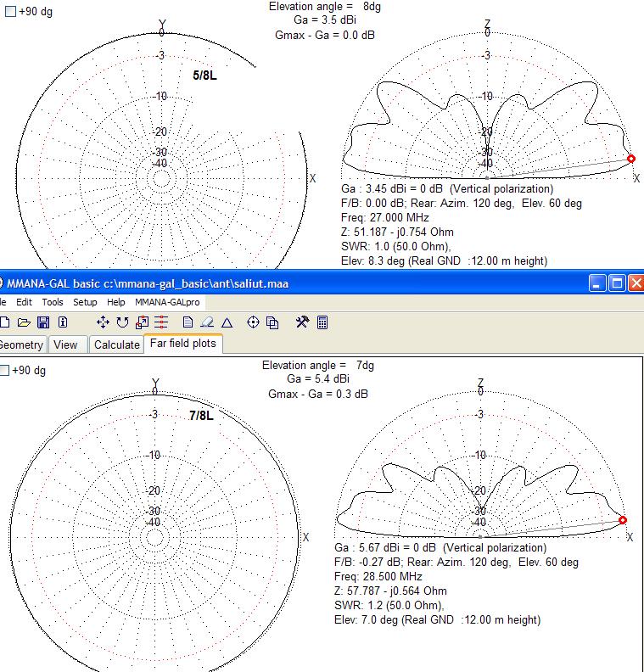Close the MMANA-GAL basic window
The height and width of the screenshot is (672, 644).
pos(636,283)
